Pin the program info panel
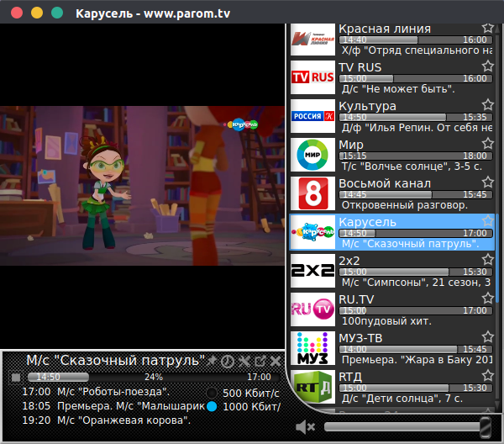Image resolution: width=504 pixels, height=444 pixels. coord(212,361)
